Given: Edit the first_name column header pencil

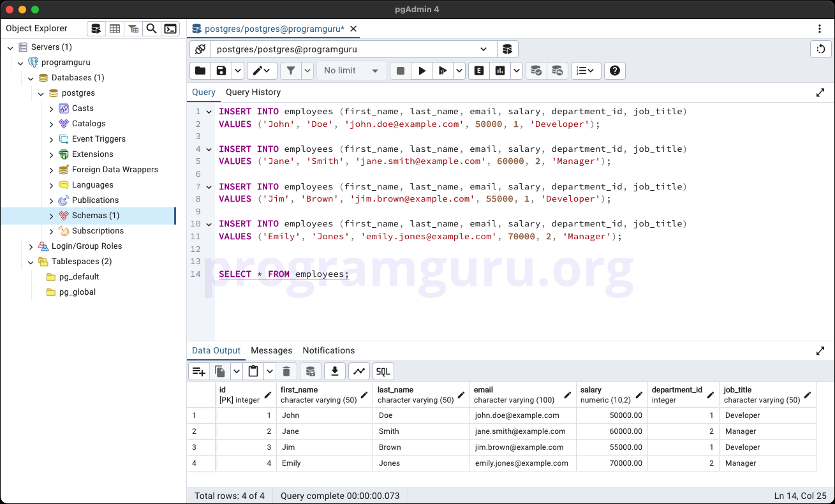Looking at the screenshot, I should coord(364,395).
